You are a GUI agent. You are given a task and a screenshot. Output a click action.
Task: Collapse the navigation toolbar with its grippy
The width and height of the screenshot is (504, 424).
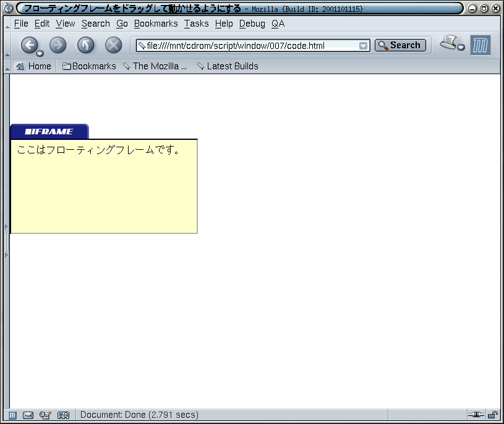[7, 45]
